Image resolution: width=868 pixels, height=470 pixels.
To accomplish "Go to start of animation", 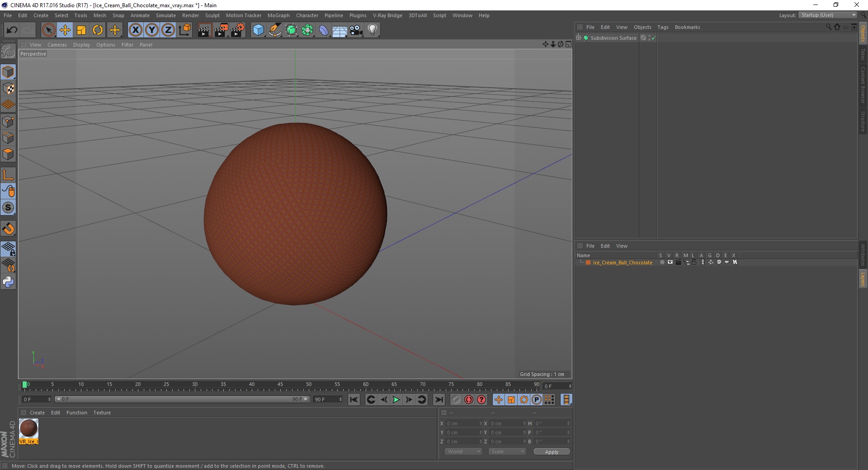I will click(x=354, y=399).
